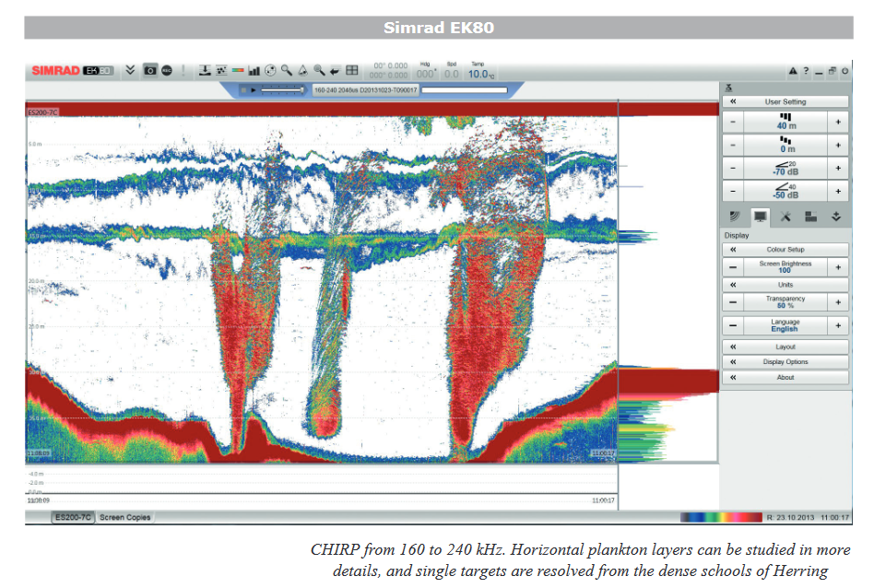874x588 pixels.
Task: Decrease Screen Brightness with minus button
Action: coord(733,267)
